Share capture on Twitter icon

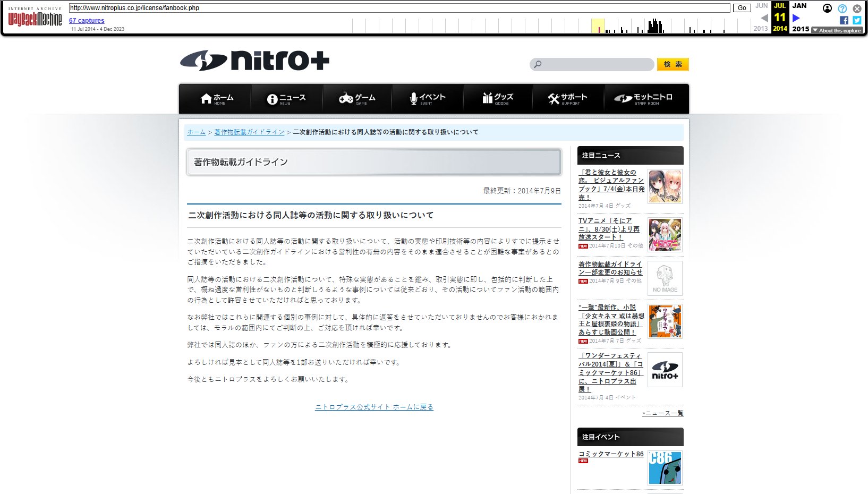857,20
